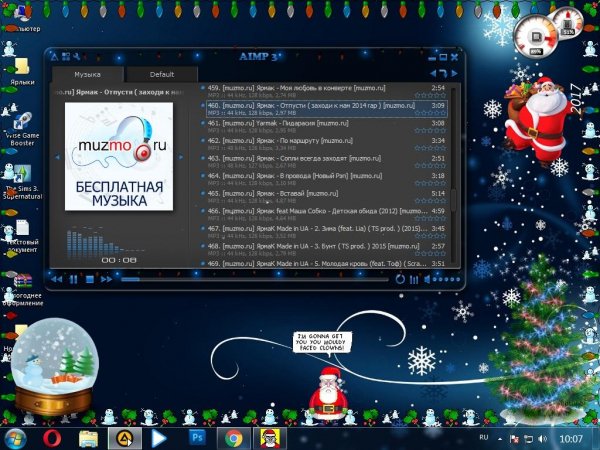The image size is (600, 450).
Task: Open the AIMP main menu triangle icon
Action: [x=55, y=57]
